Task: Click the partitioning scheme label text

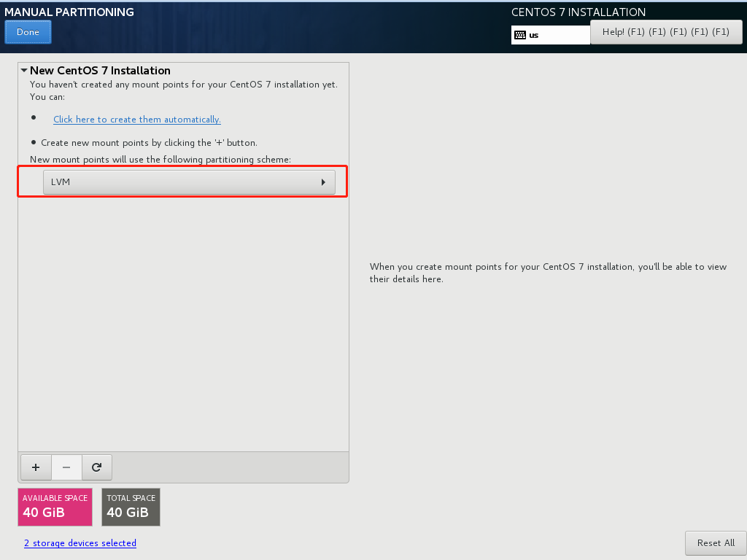Action: pos(160,160)
